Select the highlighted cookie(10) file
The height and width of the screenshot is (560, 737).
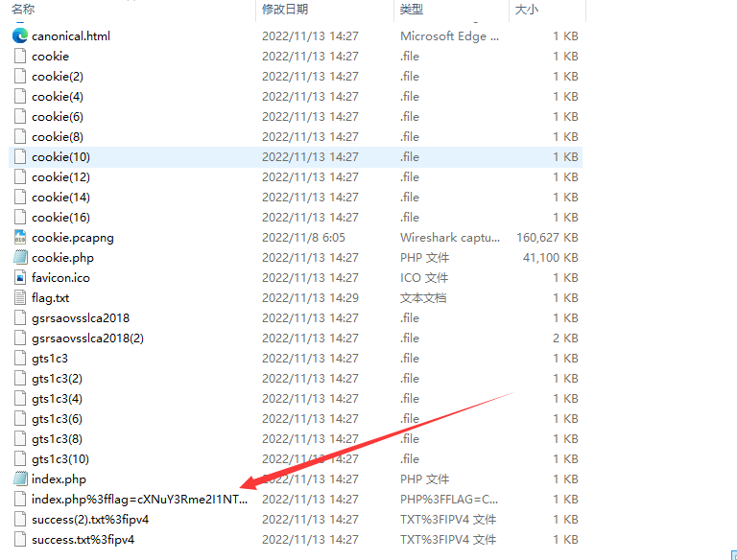click(60, 156)
